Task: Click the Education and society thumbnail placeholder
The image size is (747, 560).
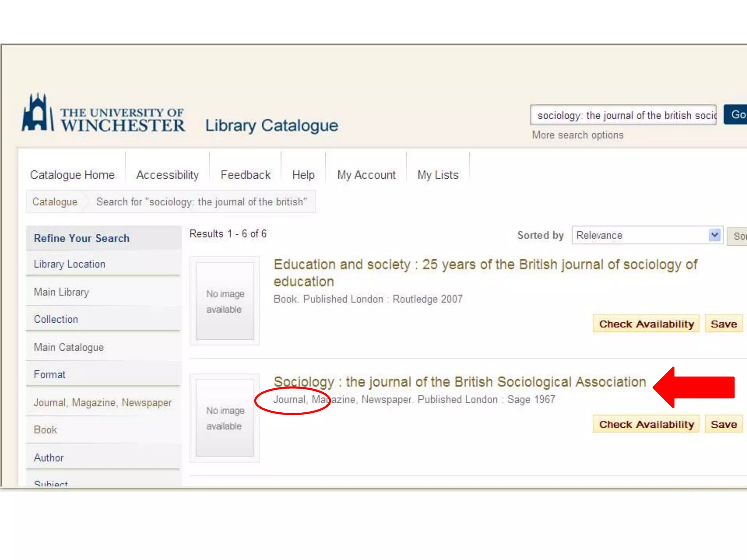Action: tap(225, 301)
